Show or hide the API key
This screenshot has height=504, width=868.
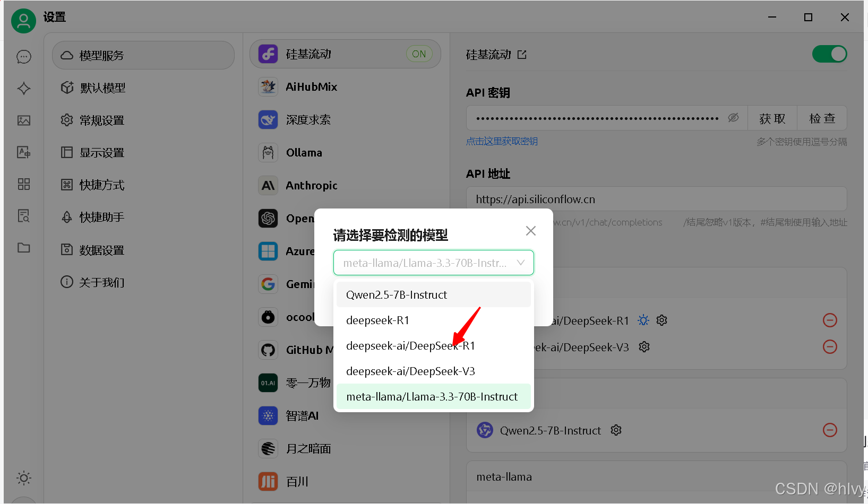733,118
